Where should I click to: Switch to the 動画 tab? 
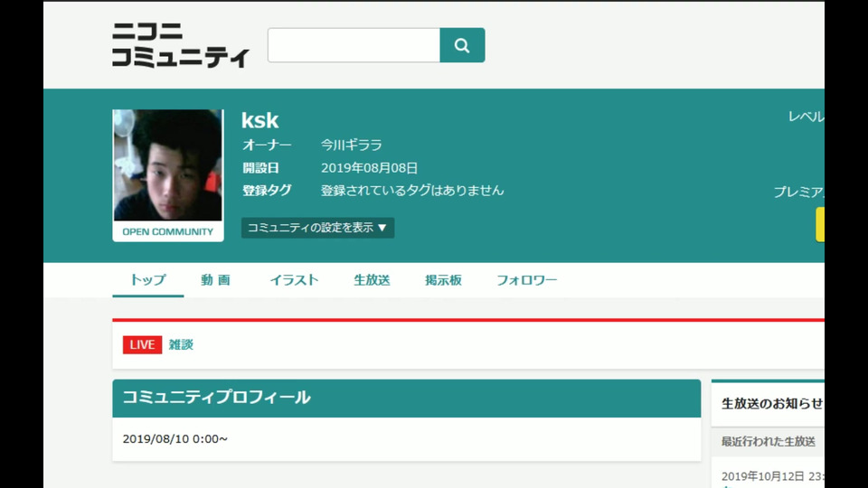(215, 280)
